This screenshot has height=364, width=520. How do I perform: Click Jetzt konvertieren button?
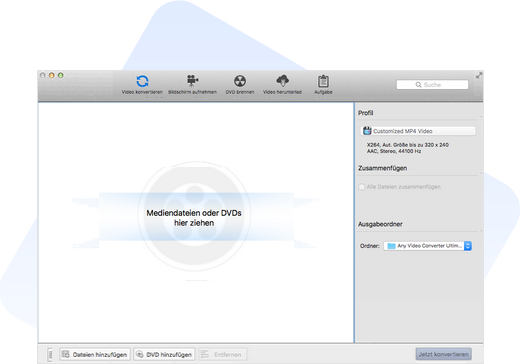point(444,354)
